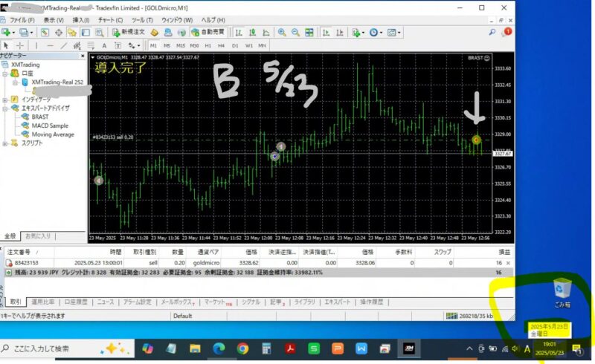Click the ごみ箱 recycle bin desktop icon

tap(562, 293)
